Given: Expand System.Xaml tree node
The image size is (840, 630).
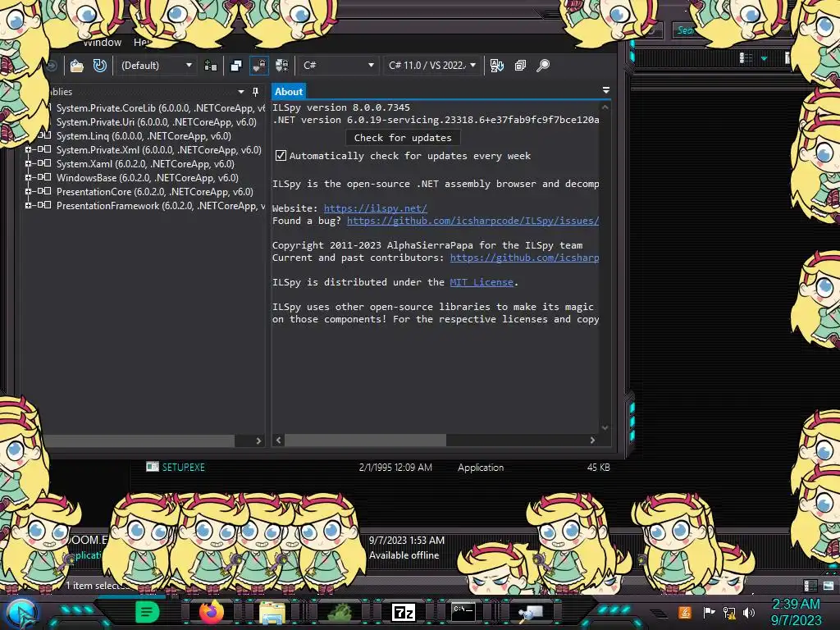Looking at the screenshot, I should click(28, 163).
